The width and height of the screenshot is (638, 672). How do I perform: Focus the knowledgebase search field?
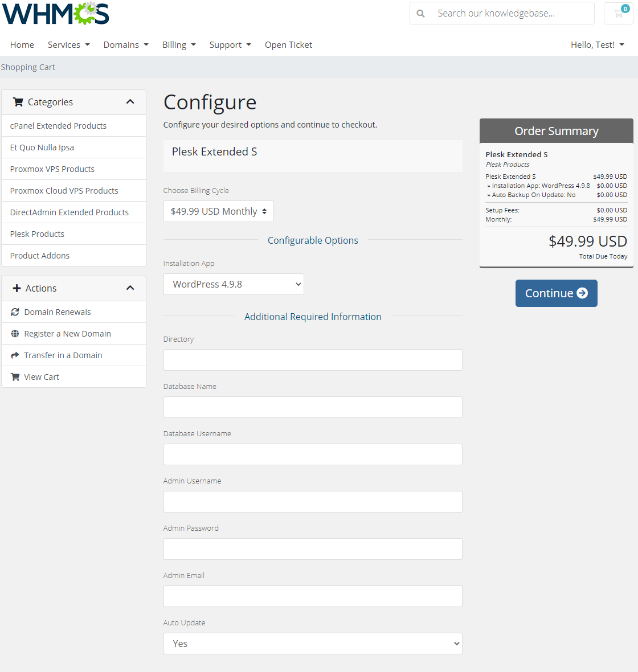click(x=512, y=13)
